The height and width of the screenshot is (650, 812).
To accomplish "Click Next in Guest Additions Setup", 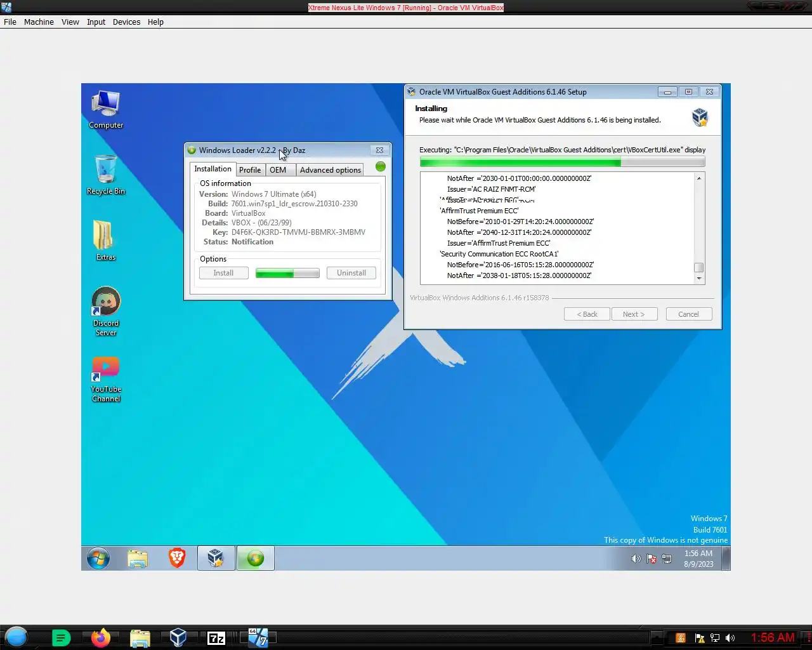I will coord(634,314).
